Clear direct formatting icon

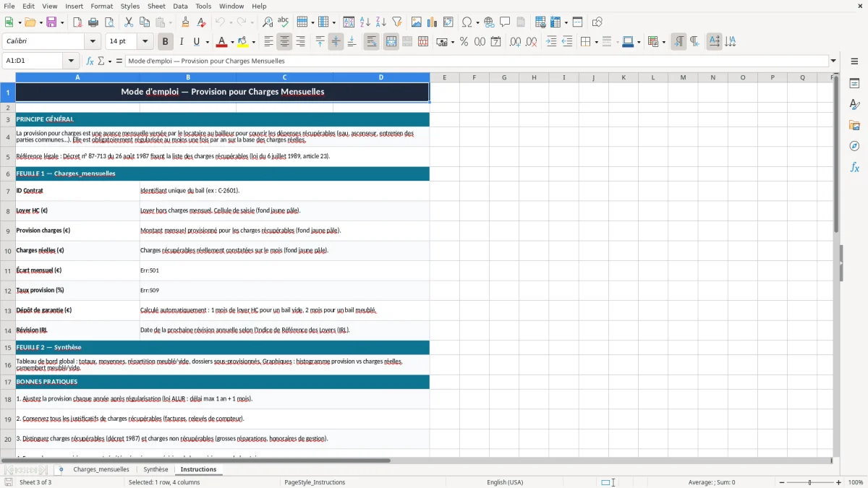(x=202, y=22)
